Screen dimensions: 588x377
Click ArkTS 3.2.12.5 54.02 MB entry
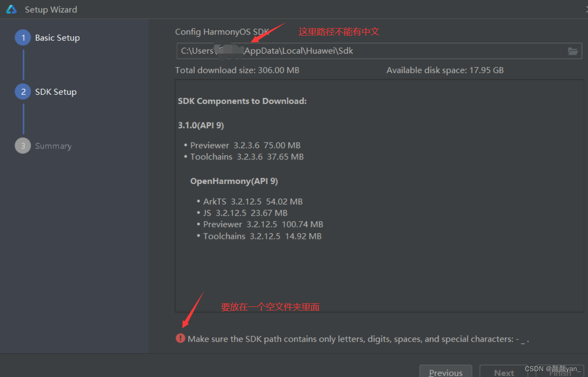(253, 201)
